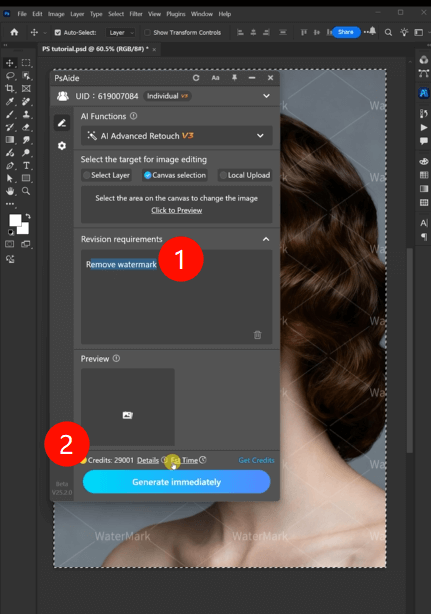The height and width of the screenshot is (614, 431).
Task: Open PsAide settings gear tab
Action: 62,146
